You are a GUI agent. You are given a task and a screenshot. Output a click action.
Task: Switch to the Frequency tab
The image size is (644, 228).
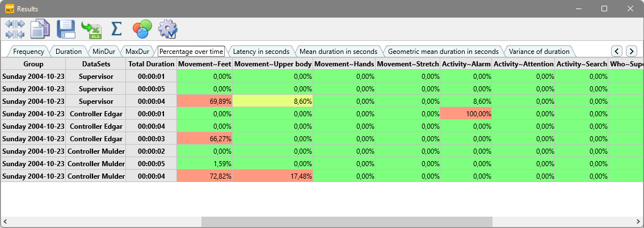tap(28, 52)
